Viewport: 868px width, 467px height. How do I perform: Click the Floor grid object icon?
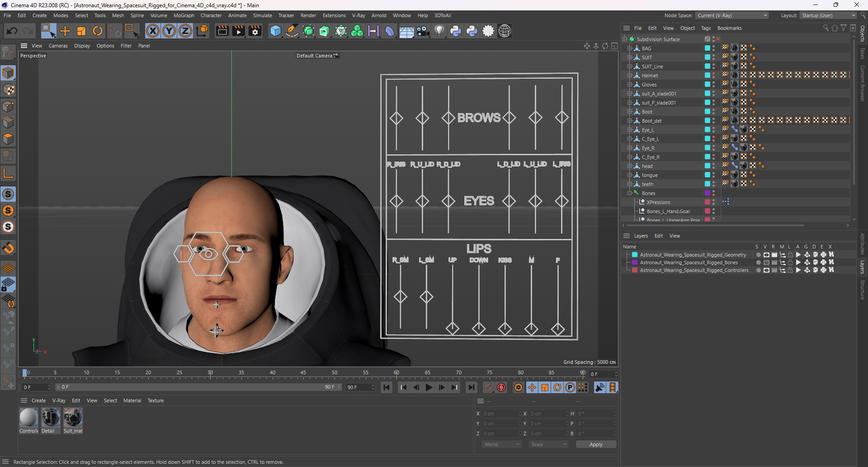coord(406,31)
